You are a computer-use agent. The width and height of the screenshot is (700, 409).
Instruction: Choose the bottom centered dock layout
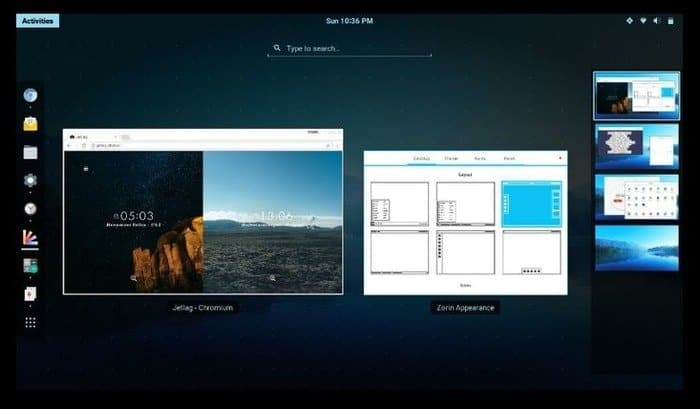(x=531, y=252)
